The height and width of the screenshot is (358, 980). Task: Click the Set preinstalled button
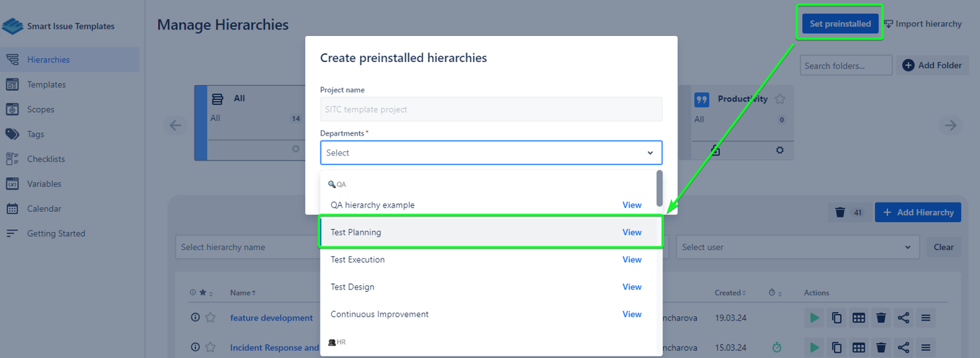840,24
